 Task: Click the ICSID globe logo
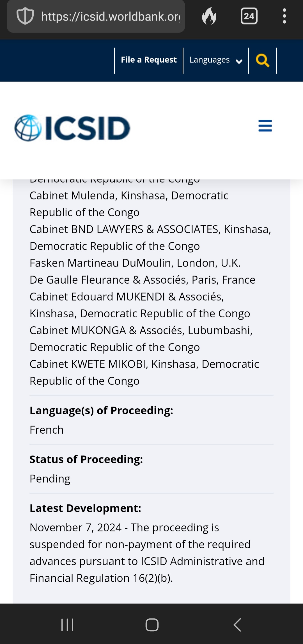pos(72,128)
